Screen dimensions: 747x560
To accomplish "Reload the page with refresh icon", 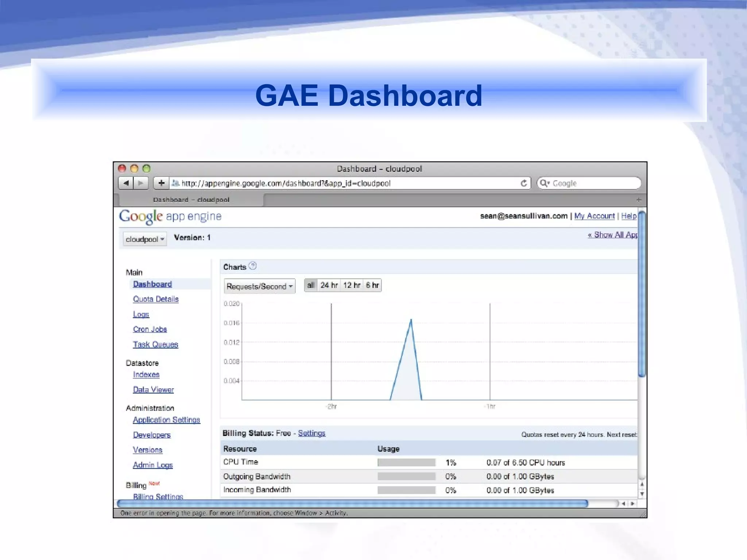I will (524, 183).
